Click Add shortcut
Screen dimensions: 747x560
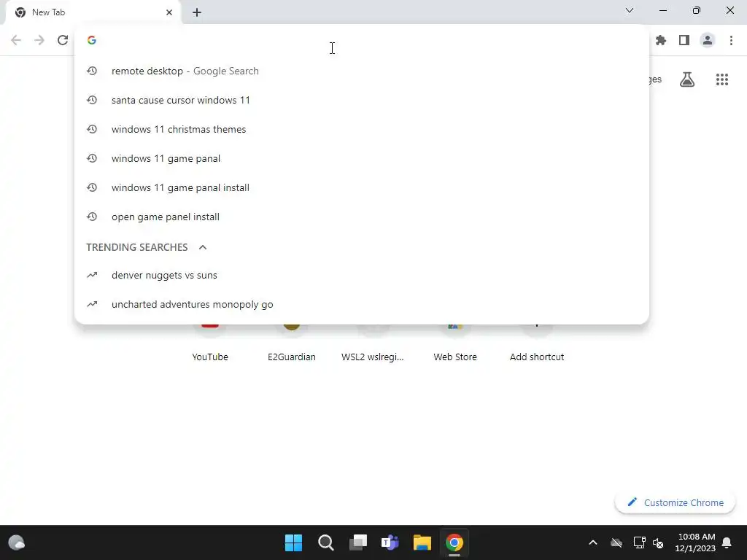(x=537, y=357)
